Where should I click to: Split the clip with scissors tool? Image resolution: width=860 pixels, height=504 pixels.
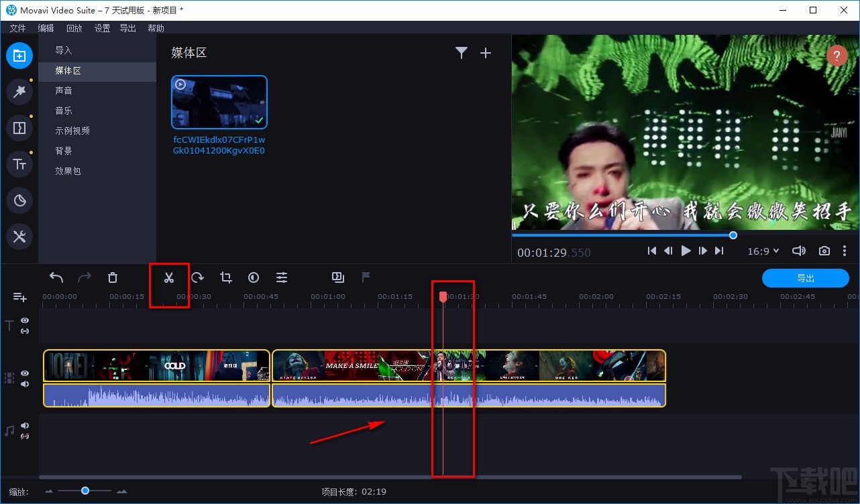coord(169,277)
